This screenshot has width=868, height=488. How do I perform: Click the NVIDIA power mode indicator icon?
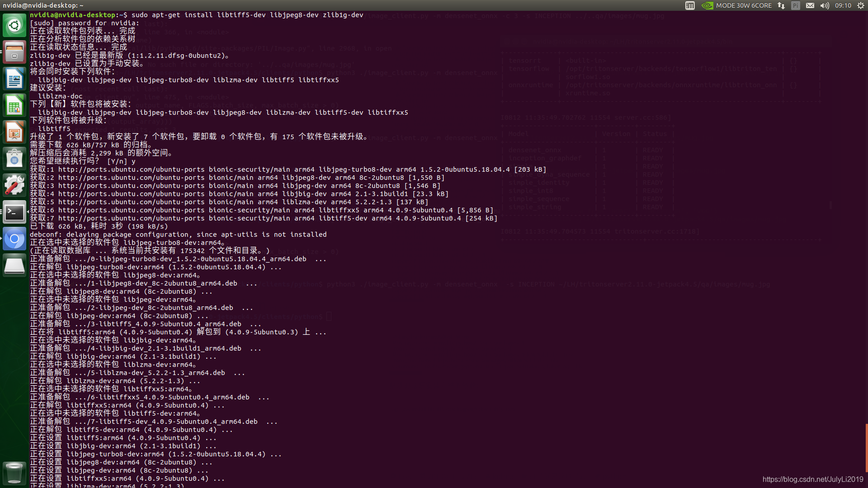click(707, 5)
